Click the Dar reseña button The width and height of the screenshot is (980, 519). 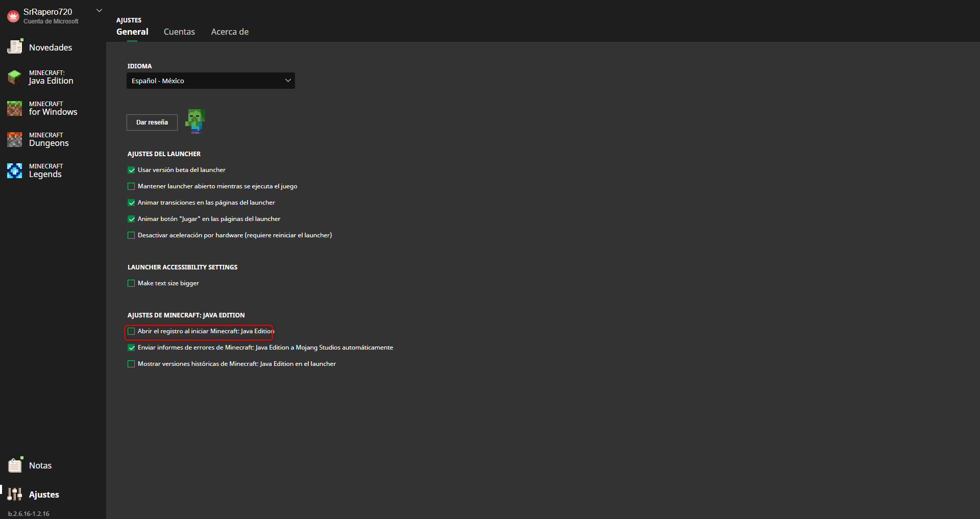point(152,122)
